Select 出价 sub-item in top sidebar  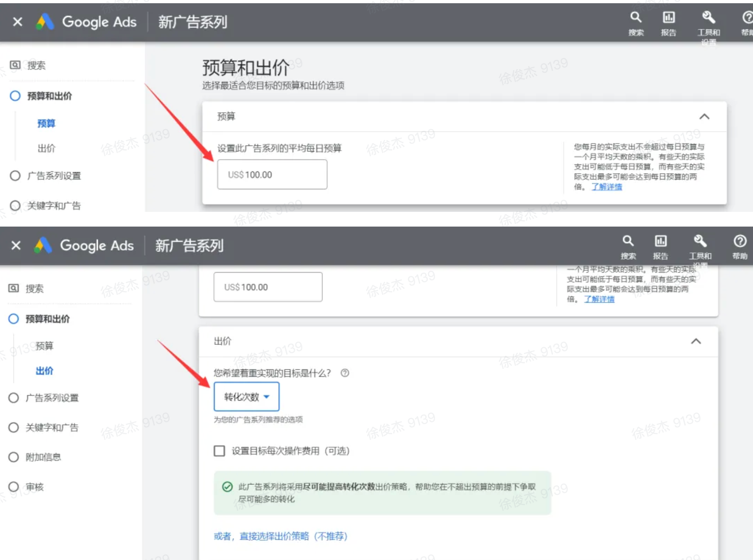47,148
